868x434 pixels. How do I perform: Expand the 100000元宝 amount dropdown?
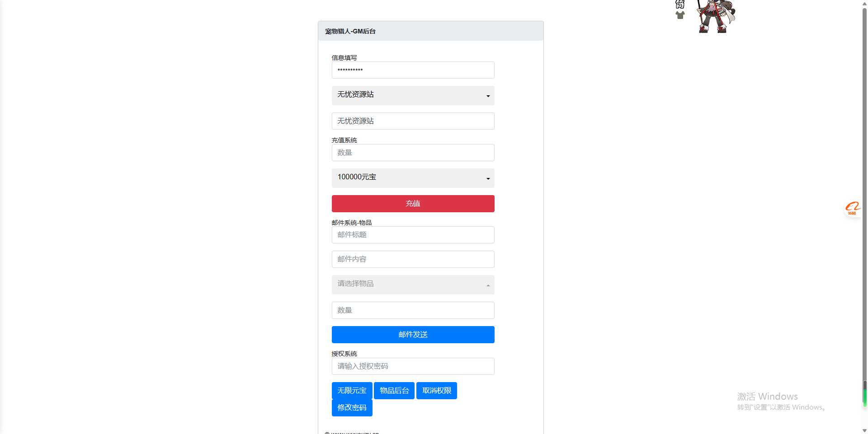pyautogui.click(x=413, y=178)
